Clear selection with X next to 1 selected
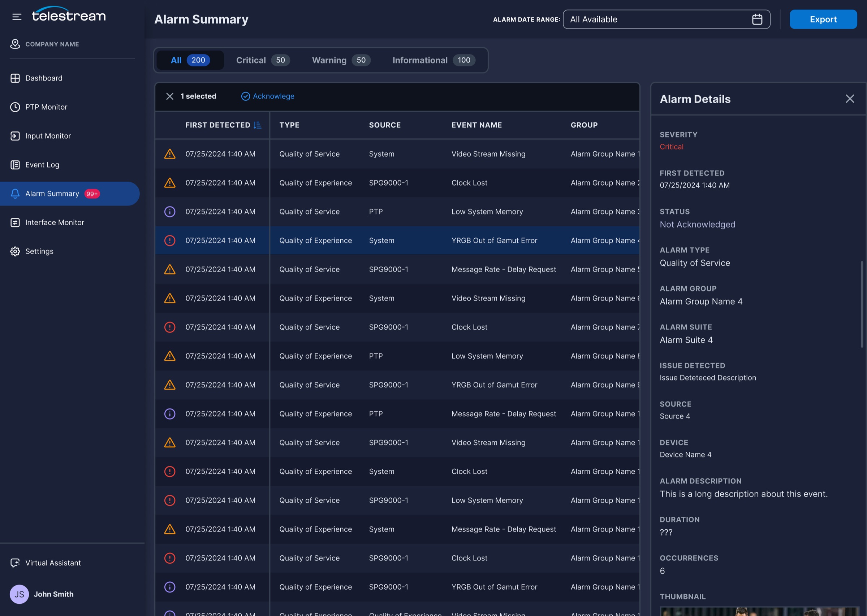Image resolution: width=867 pixels, height=616 pixels. (x=169, y=96)
